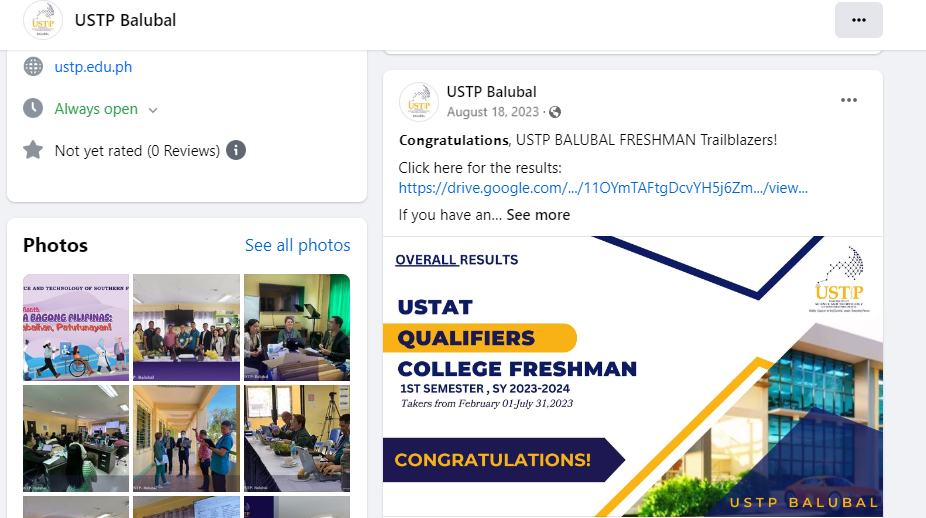The height and width of the screenshot is (518, 926).
Task: Open the USTAT Qualifiers post image
Action: coord(632,376)
